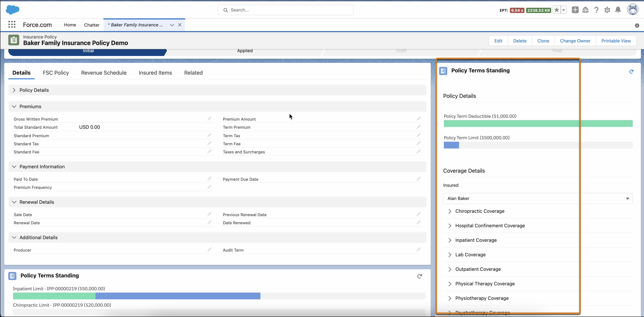
Task: Edit the Producer field
Action: point(209,250)
